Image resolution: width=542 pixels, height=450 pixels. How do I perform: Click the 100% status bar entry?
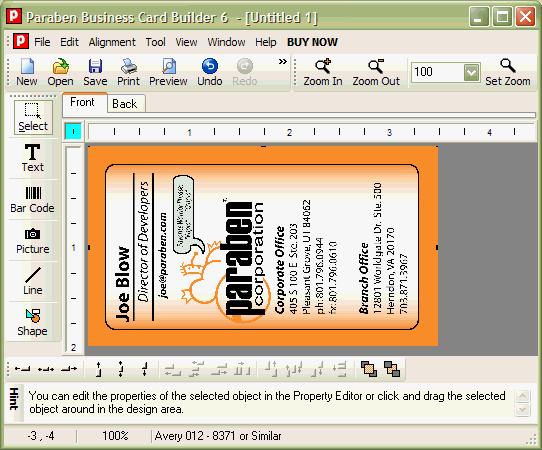click(x=115, y=436)
